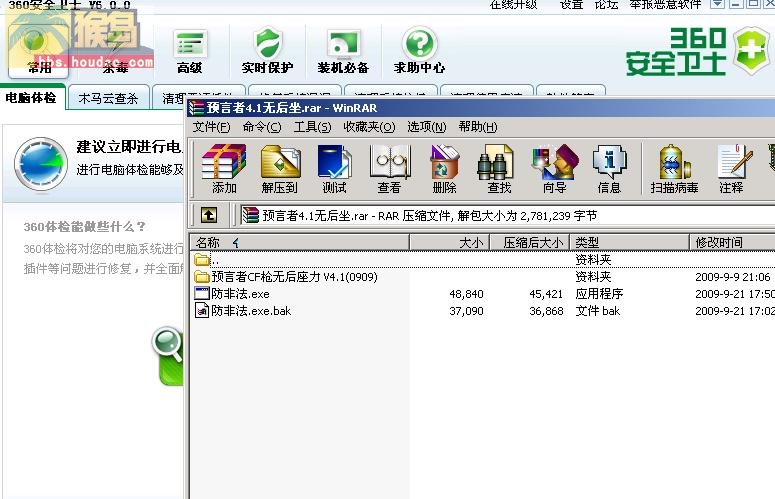Image resolution: width=775 pixels, height=499 pixels.
Task: Open the 查看 (View) toolbar icon
Action: click(389, 162)
